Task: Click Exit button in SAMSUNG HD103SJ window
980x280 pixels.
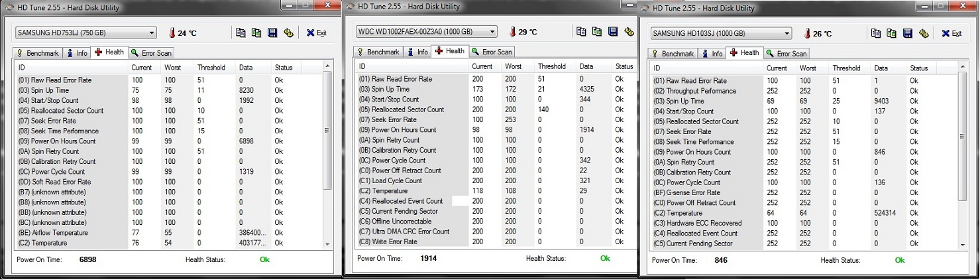Action: (x=952, y=33)
